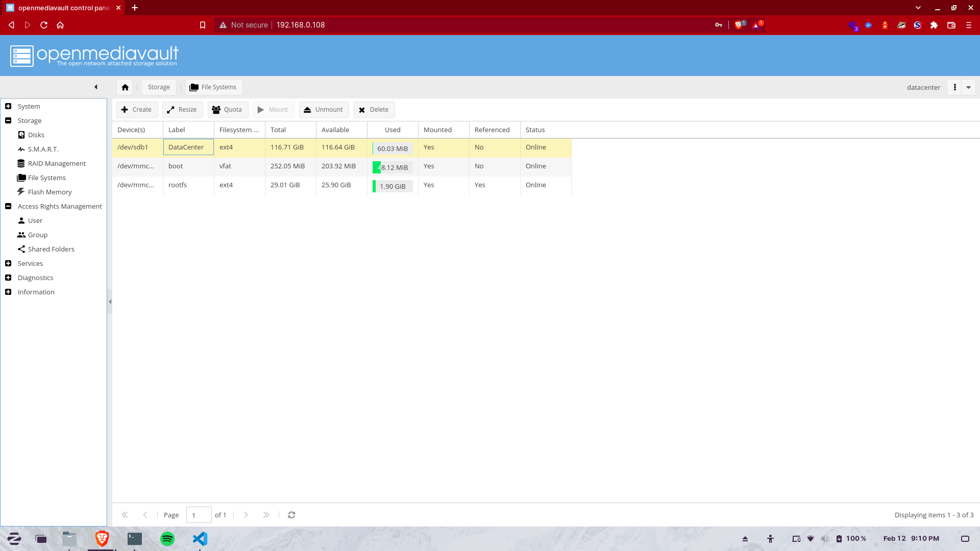Open Quota settings
The image size is (980, 551).
pos(228,110)
